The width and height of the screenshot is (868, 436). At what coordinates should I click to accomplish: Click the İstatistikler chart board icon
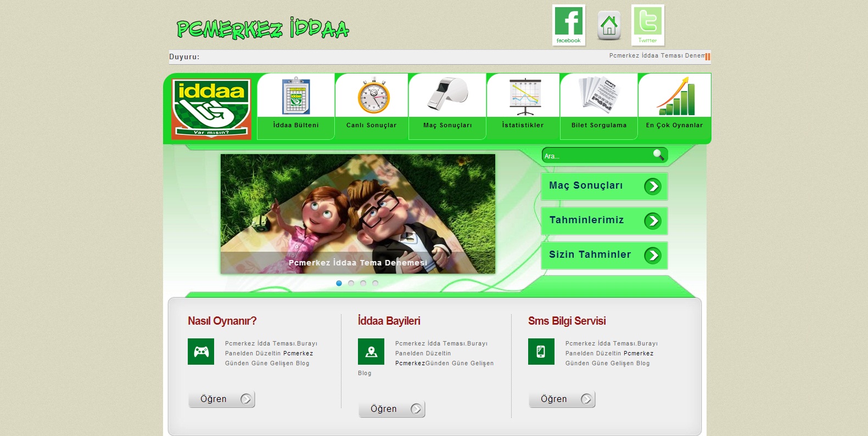(x=525, y=97)
